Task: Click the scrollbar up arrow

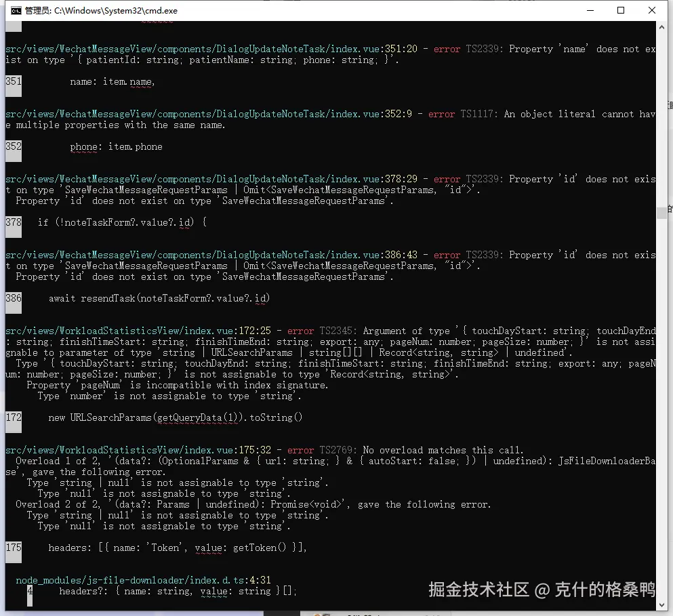Action: 663,27
